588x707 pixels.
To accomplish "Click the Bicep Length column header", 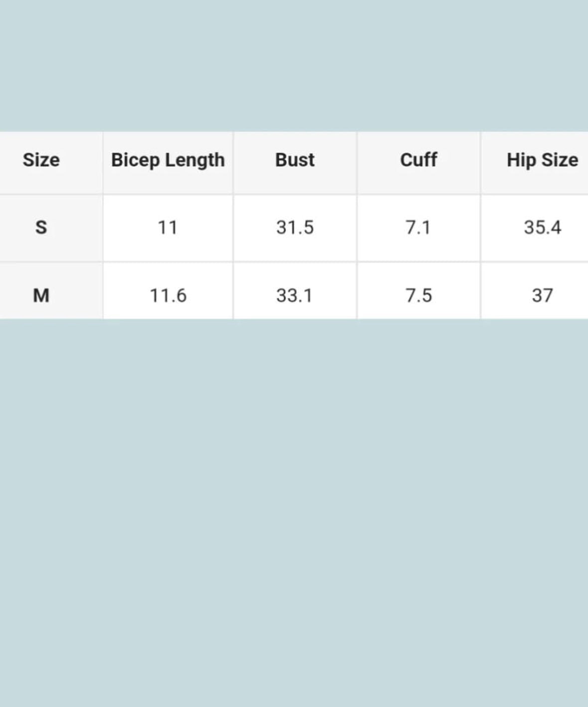I will [x=168, y=160].
